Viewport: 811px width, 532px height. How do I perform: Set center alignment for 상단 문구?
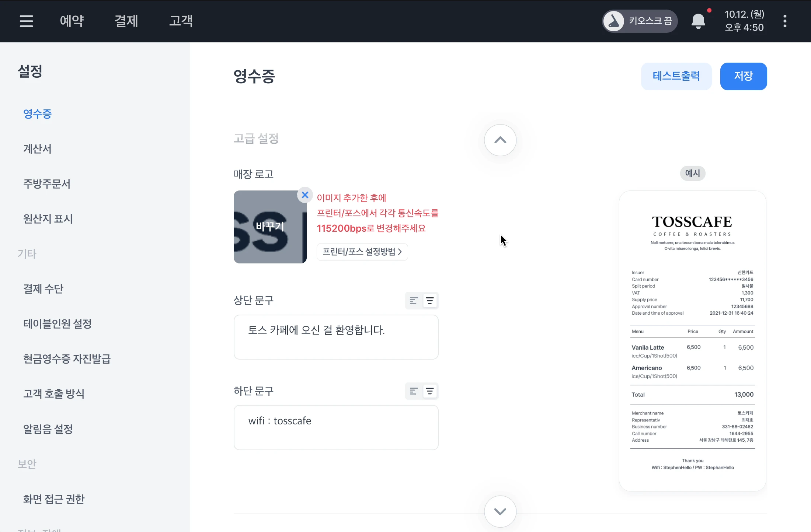430,301
